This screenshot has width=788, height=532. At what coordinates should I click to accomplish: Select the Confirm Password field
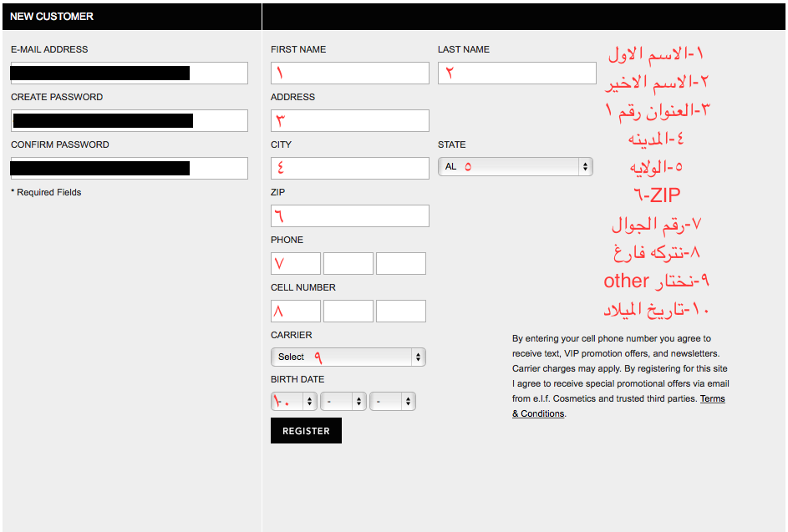(x=130, y=168)
